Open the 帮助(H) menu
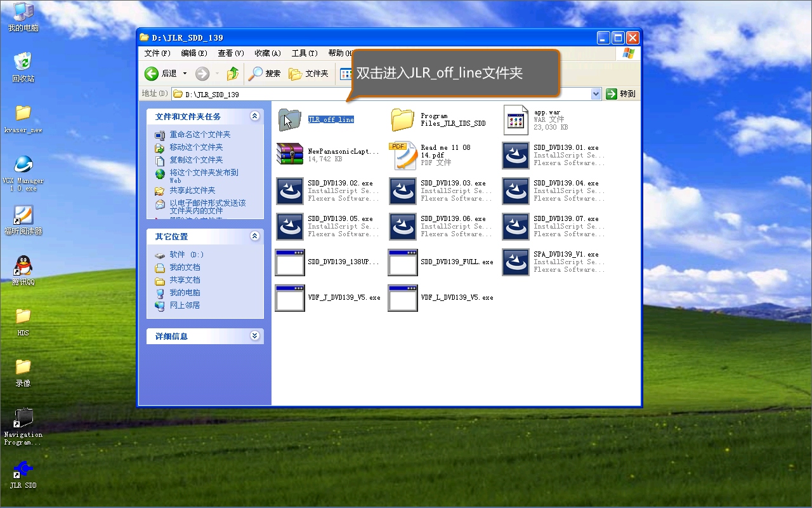 pos(339,53)
